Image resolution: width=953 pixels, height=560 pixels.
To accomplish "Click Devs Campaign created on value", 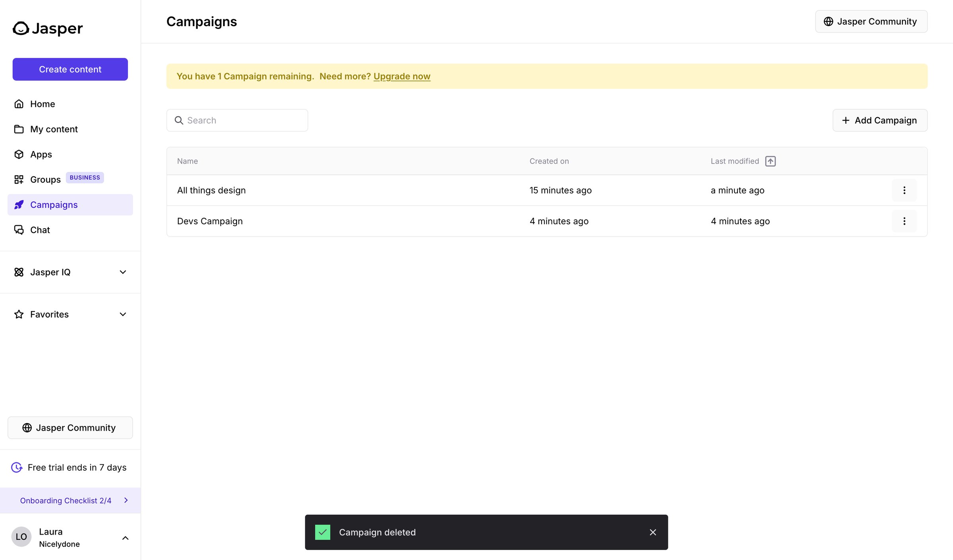I will (559, 221).
